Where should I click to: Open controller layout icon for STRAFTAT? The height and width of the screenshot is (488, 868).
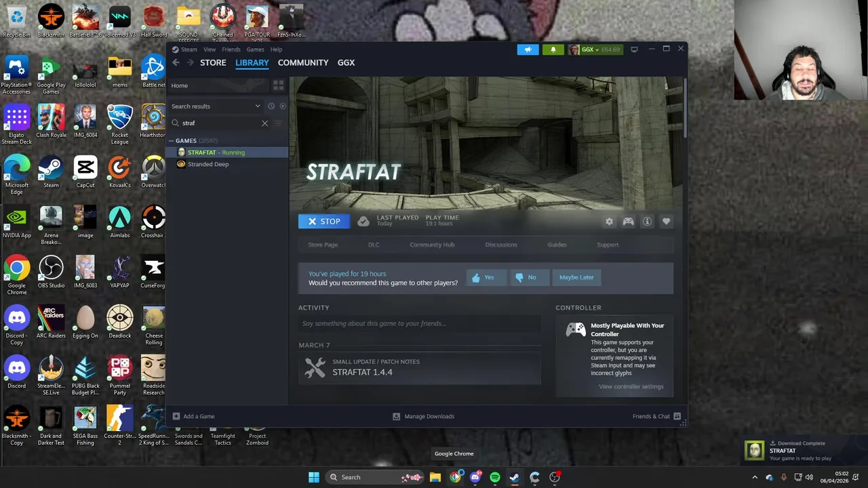[x=628, y=222]
